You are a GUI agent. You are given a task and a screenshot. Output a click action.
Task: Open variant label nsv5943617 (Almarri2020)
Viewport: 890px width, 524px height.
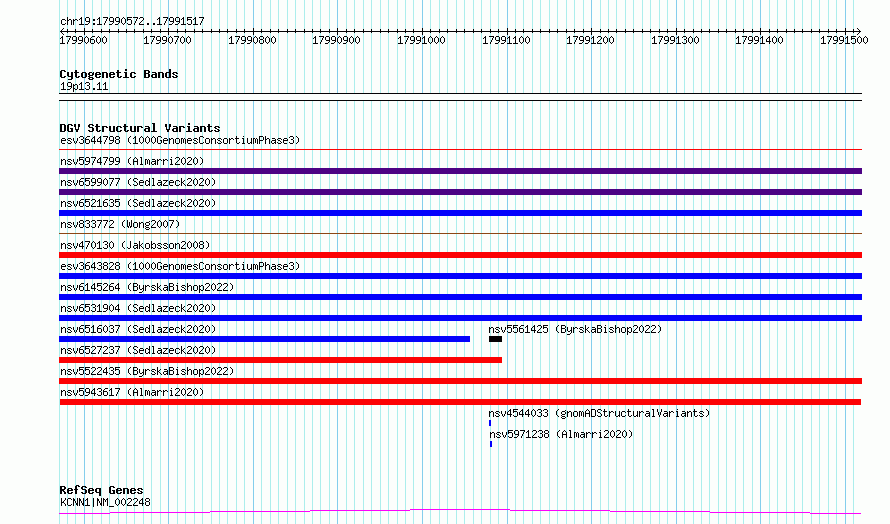tap(132, 392)
